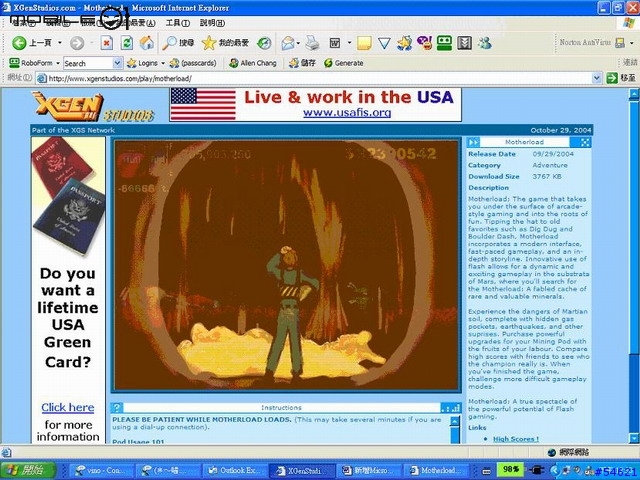Open the RoboForm passcards list

pos(193,63)
